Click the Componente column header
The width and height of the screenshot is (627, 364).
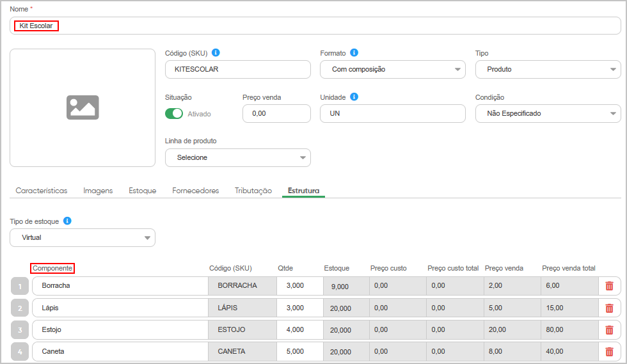coord(52,268)
